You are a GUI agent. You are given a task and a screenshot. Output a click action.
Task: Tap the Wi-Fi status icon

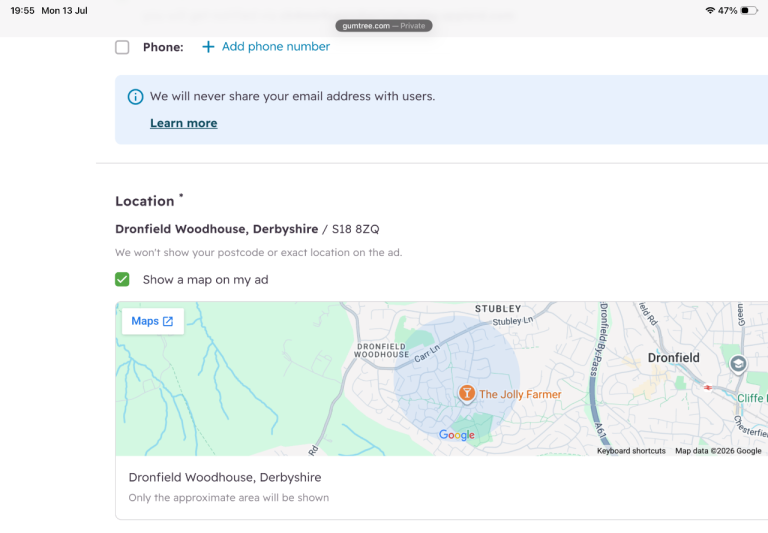coord(710,10)
